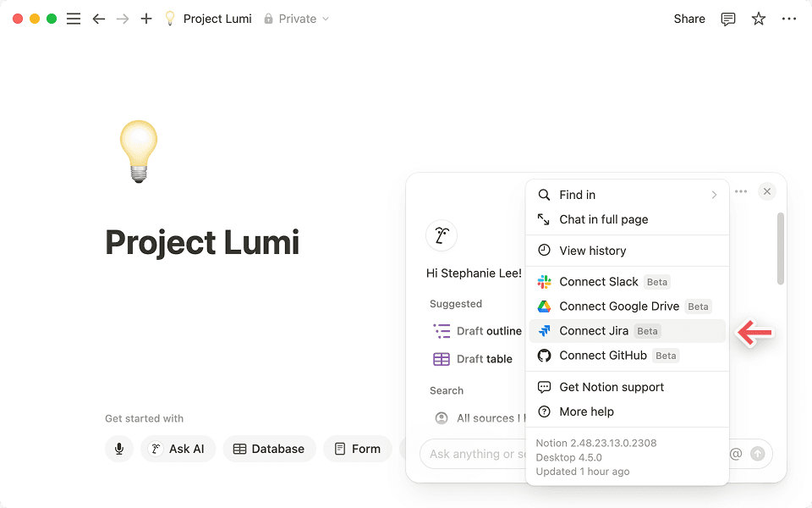Image resolution: width=812 pixels, height=508 pixels.
Task: Open the AI panel options with the ellipsis
Action: [741, 191]
